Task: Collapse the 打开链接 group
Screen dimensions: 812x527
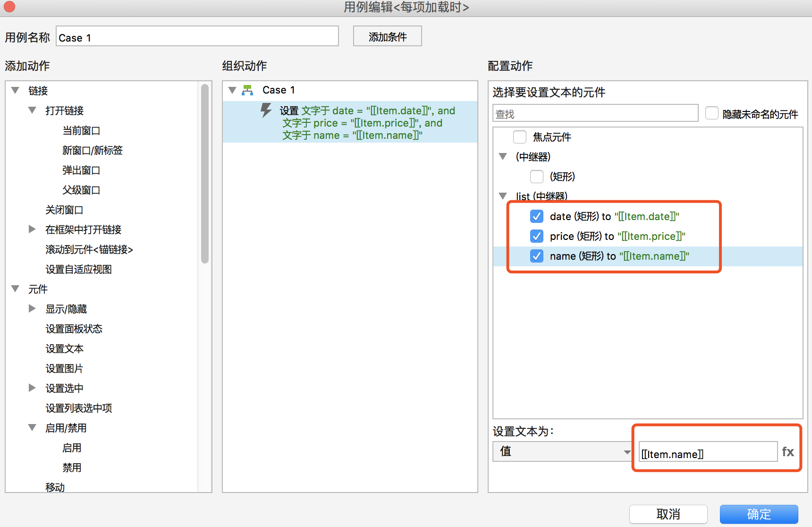Action: 32,110
